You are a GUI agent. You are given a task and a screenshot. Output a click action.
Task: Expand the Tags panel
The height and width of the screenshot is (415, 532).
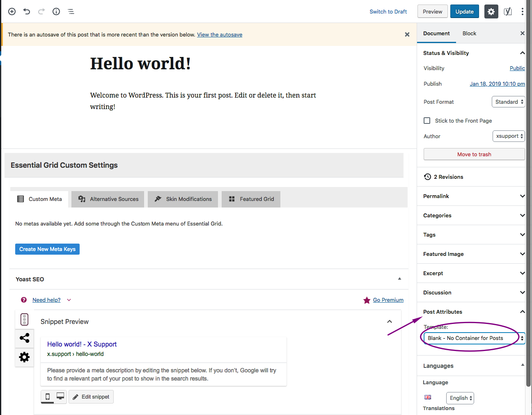click(x=523, y=235)
